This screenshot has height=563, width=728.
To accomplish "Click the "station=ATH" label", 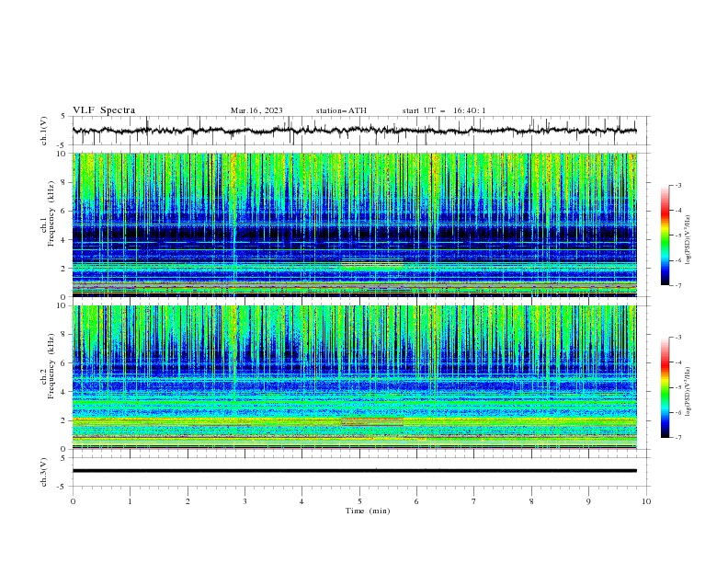I will [341, 110].
